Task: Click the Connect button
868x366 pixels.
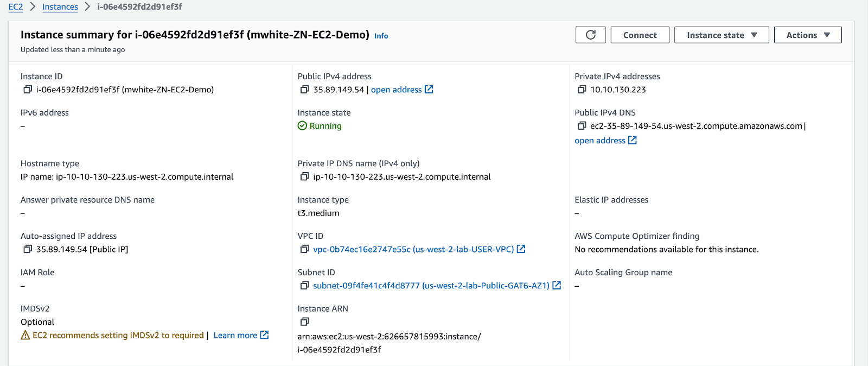Action: tap(640, 35)
